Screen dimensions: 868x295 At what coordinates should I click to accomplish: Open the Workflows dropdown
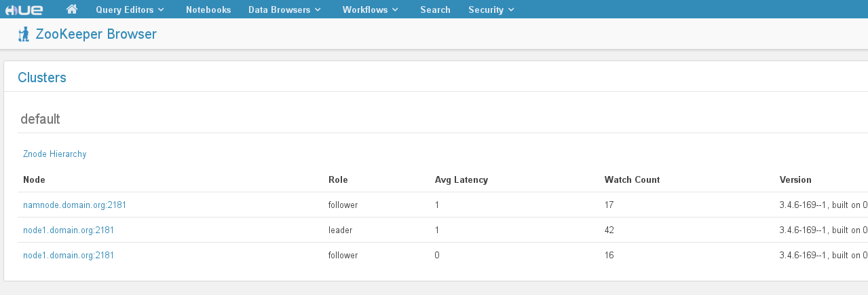click(371, 10)
